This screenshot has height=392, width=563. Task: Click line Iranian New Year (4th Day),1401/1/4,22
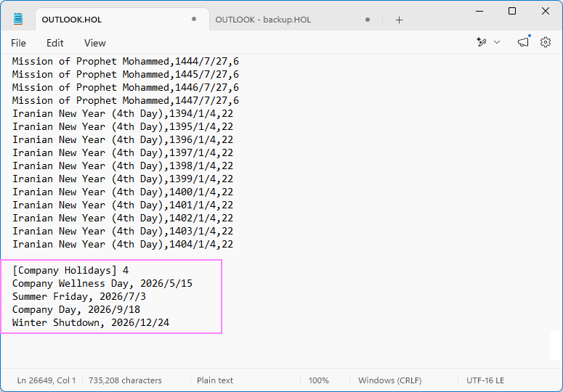123,205
